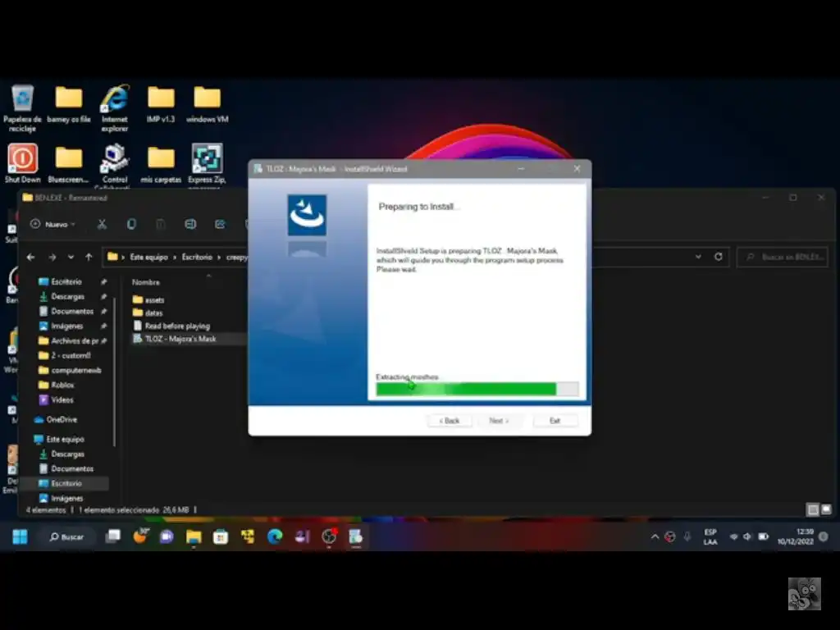Launch the Express Zip desktop shortcut
Screen dimensions: 840x630
point(208,165)
